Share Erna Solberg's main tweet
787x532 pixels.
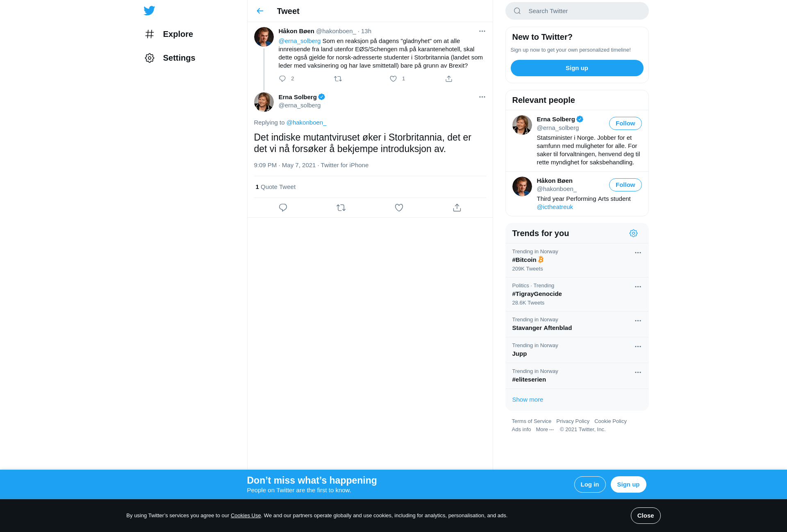pos(457,208)
